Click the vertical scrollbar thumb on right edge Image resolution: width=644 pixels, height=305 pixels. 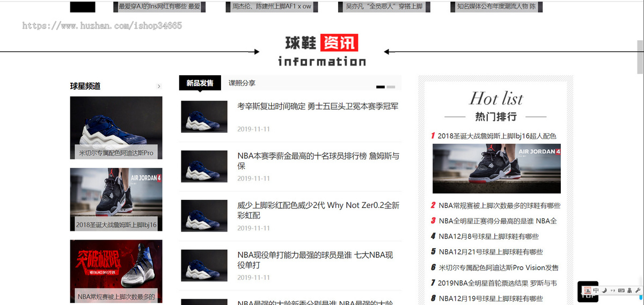pyautogui.click(x=640, y=56)
